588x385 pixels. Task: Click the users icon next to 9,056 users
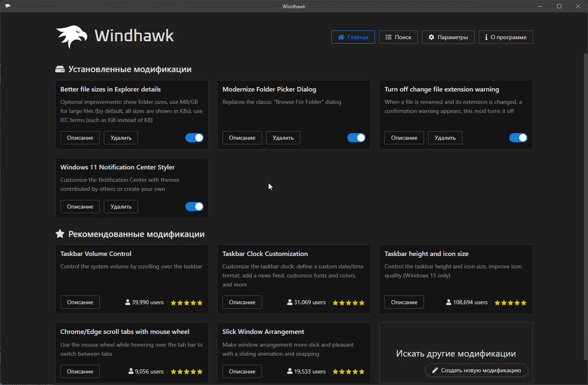click(131, 371)
